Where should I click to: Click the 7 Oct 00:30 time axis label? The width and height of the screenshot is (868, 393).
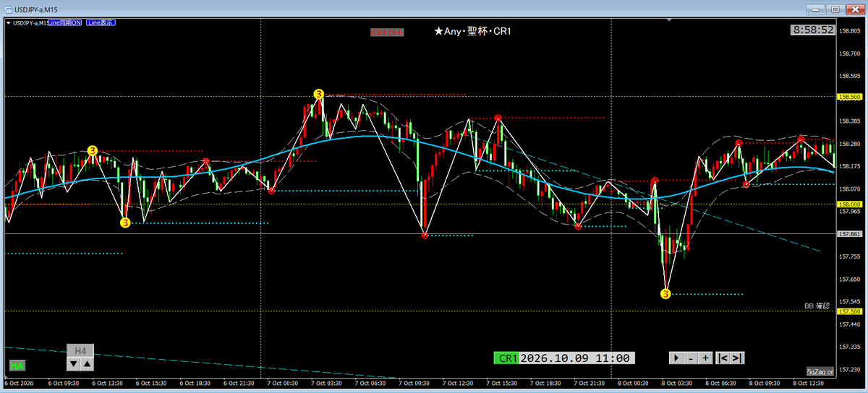pos(283,383)
